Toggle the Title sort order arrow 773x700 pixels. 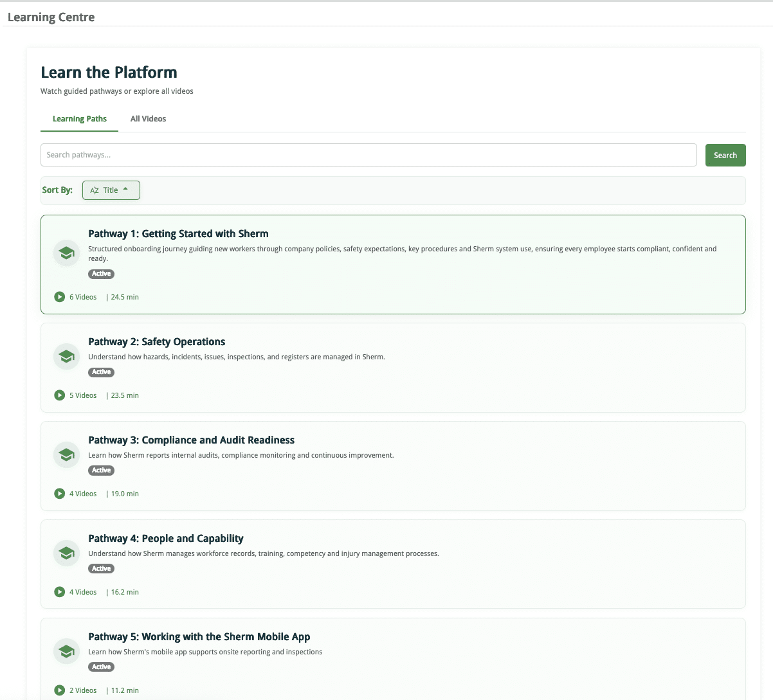tap(125, 190)
